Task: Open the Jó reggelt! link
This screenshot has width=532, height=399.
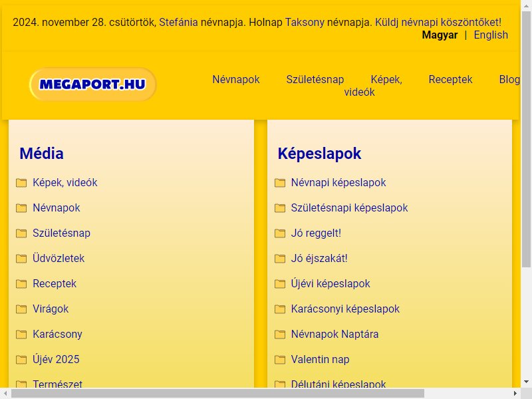Action: (x=316, y=233)
